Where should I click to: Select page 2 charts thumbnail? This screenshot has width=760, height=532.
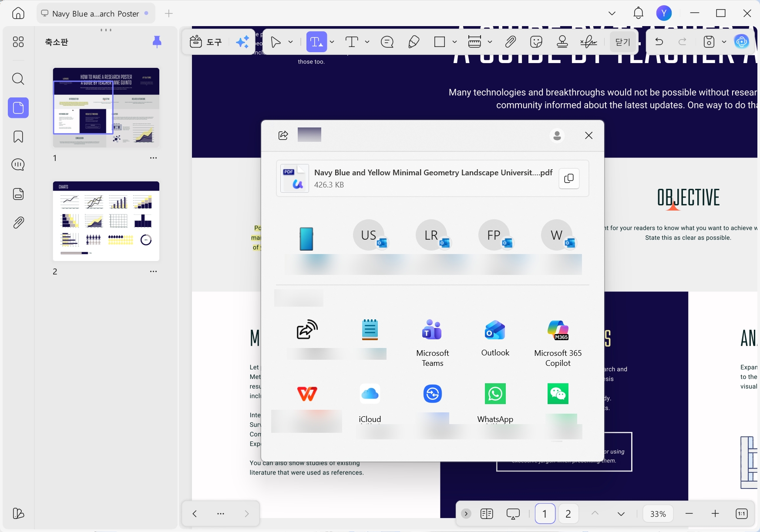106,221
